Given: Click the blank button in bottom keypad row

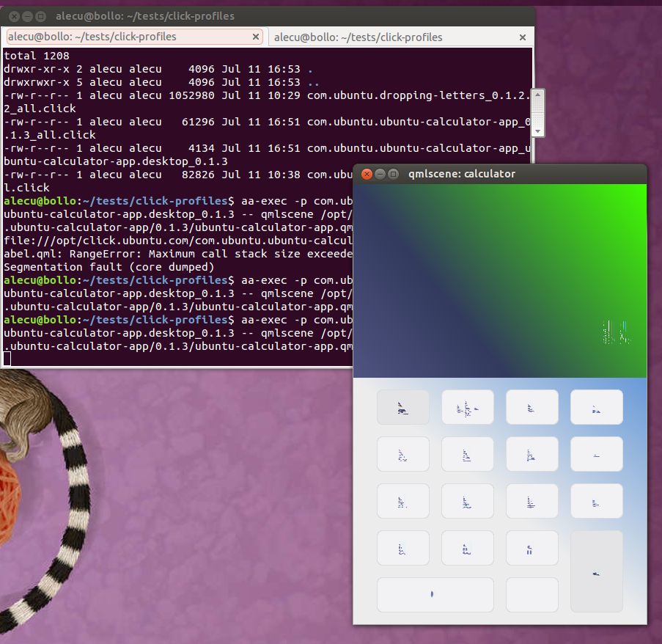Looking at the screenshot, I should tap(532, 595).
